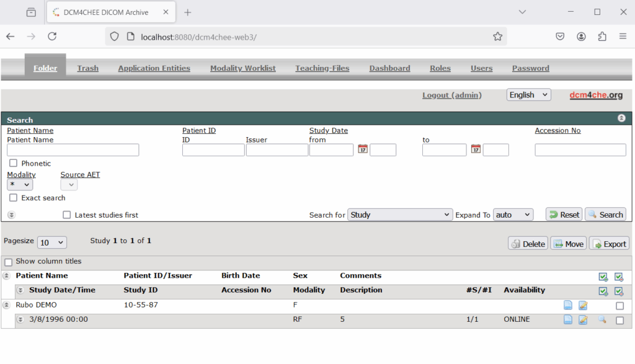Open the Modality Worklist tab
This screenshot has height=364, width=635.
(x=242, y=68)
